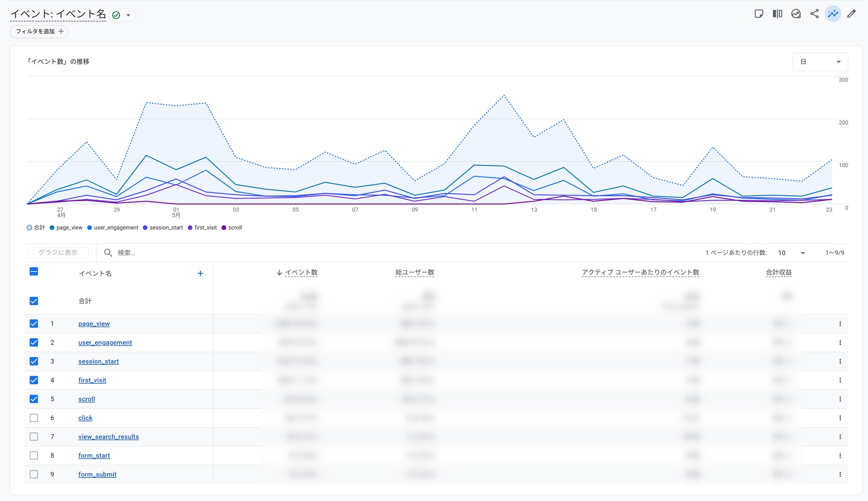Expand the rows per page dropdown
This screenshot has width=868, height=501.
pyautogui.click(x=791, y=253)
